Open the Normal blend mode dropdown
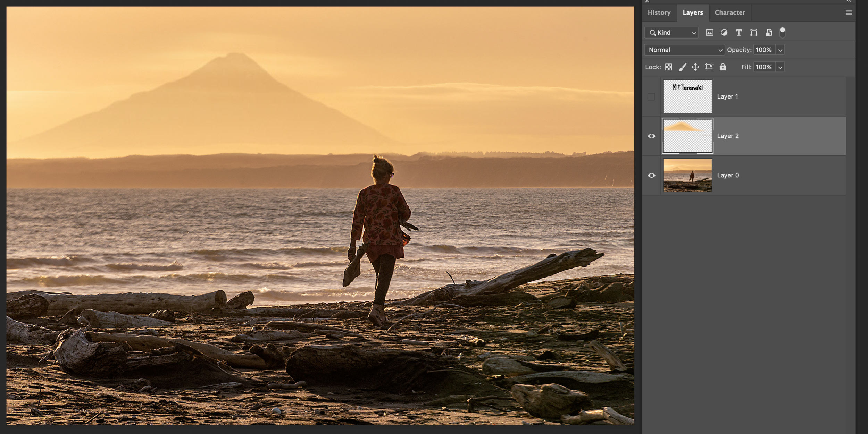 click(x=684, y=50)
